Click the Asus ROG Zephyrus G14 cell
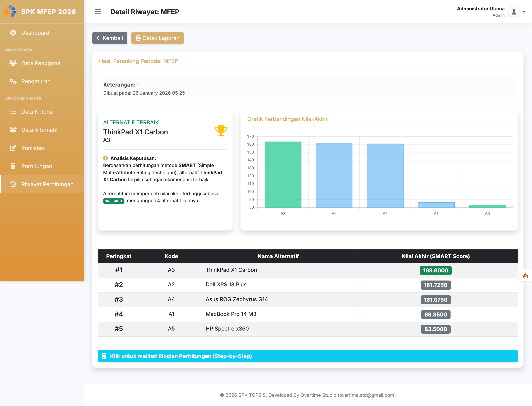The height and width of the screenshot is (406, 532). click(278, 300)
